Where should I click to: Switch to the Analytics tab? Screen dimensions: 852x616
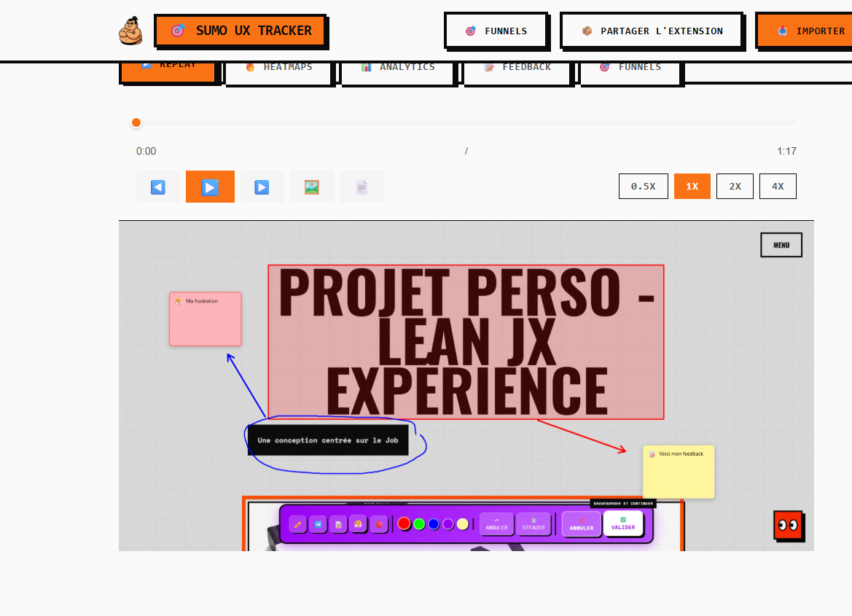399,68
